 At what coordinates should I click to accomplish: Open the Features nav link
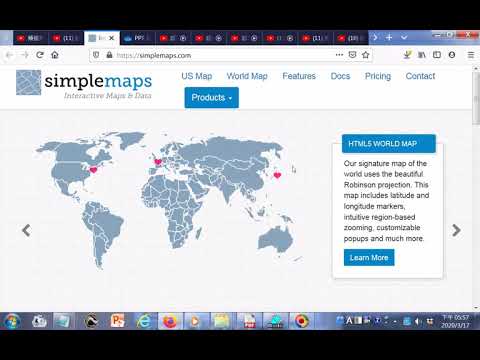click(x=299, y=76)
